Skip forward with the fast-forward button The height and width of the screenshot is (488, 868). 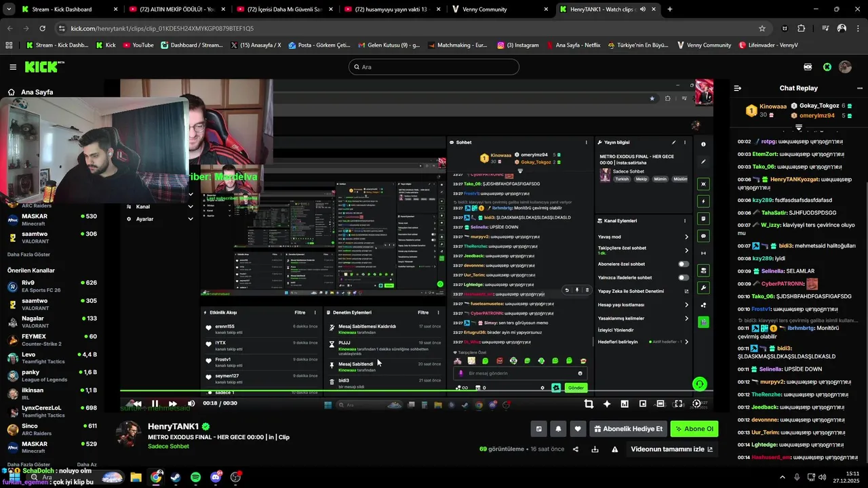[x=173, y=403]
